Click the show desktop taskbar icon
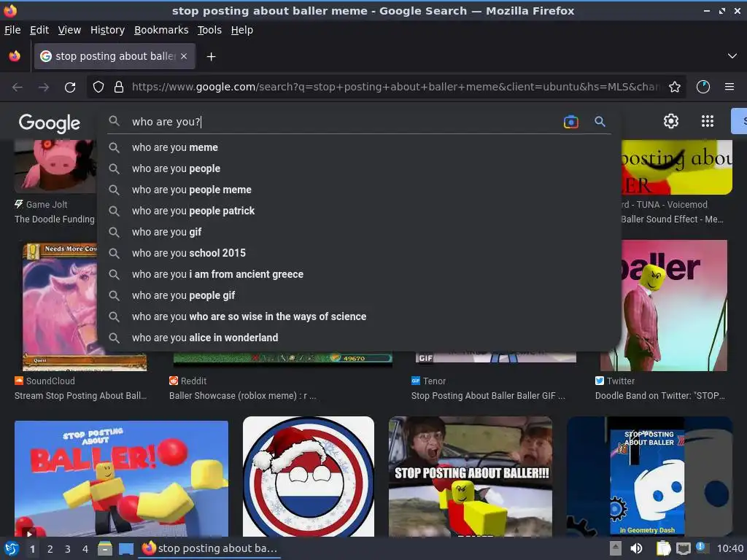The height and width of the screenshot is (560, 747). pyautogui.click(x=126, y=548)
